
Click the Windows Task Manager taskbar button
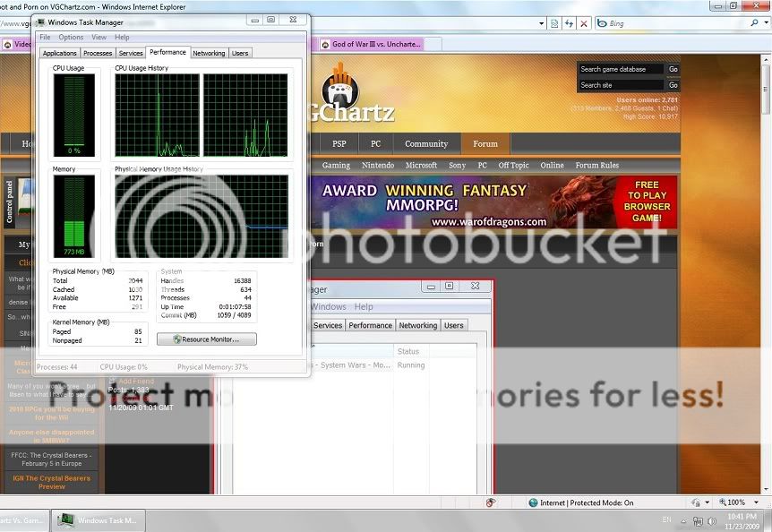coord(99,520)
